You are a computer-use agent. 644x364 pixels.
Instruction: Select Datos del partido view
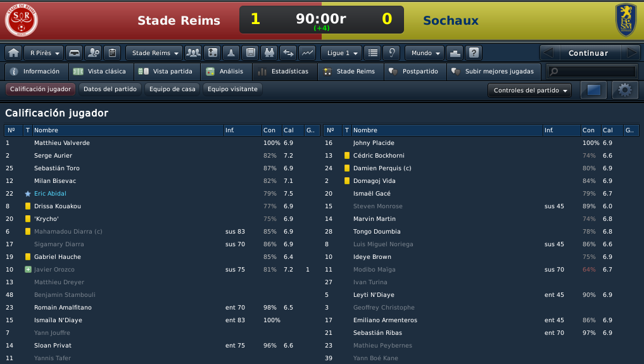110,89
